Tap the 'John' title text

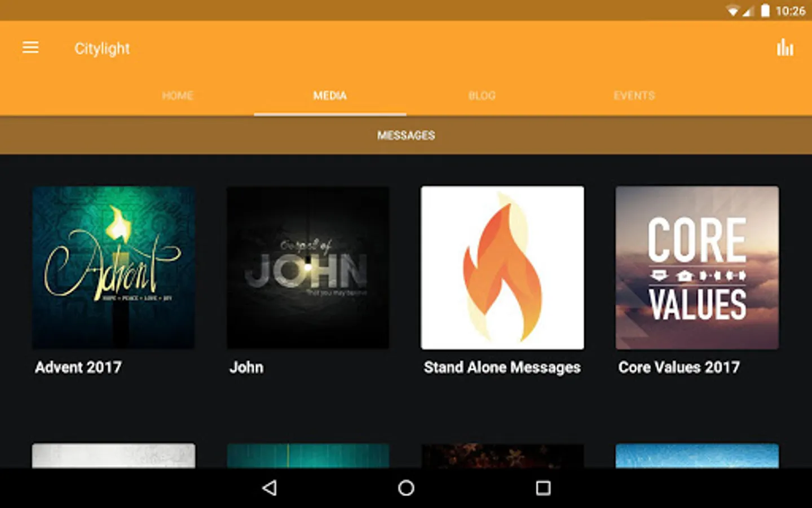coord(246,367)
